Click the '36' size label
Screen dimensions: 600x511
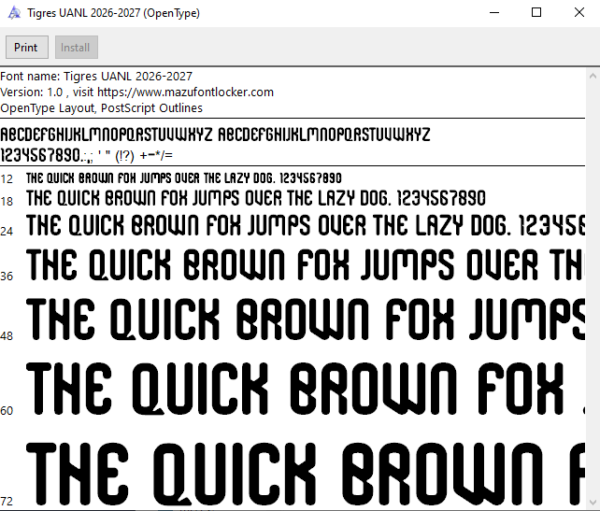(x=7, y=276)
